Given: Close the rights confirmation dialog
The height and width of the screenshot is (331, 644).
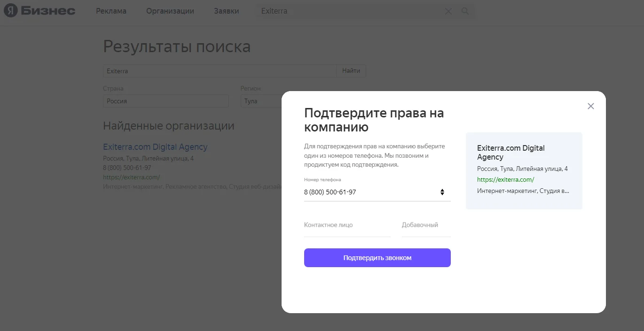Looking at the screenshot, I should click(x=591, y=106).
